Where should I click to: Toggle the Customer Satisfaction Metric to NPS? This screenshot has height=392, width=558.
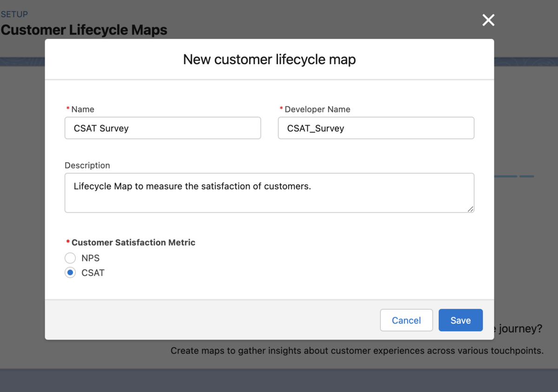(70, 258)
